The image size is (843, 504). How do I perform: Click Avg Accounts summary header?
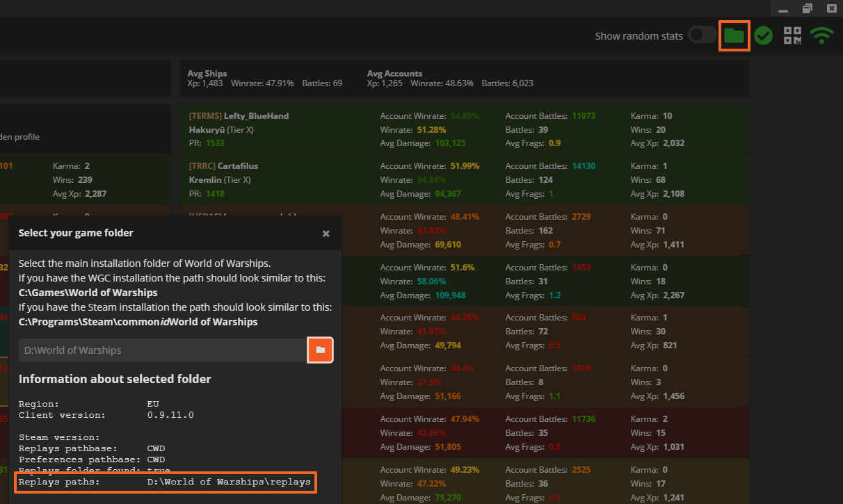point(394,73)
